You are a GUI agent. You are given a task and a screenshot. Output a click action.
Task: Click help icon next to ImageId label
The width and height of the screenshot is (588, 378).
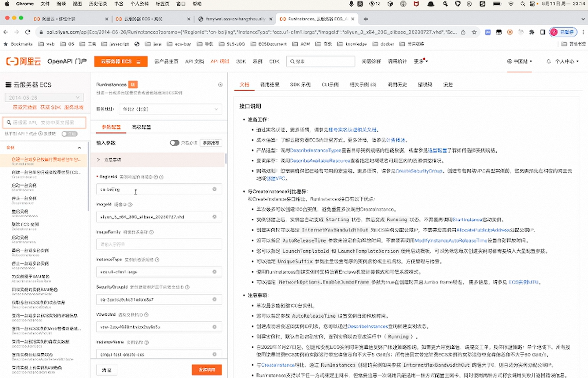130,204
